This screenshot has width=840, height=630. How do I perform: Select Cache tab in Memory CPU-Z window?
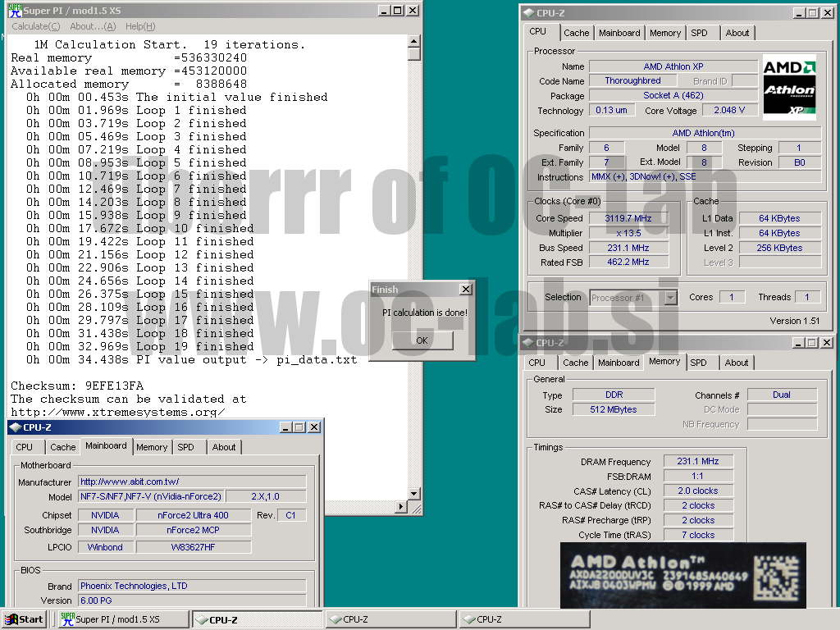(576, 363)
